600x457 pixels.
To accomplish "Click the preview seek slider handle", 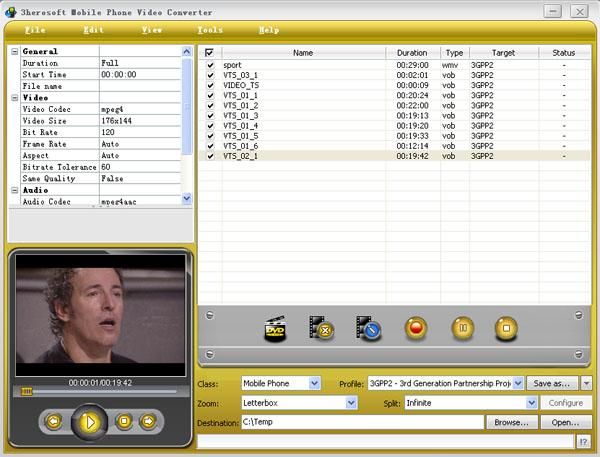I will [26, 391].
